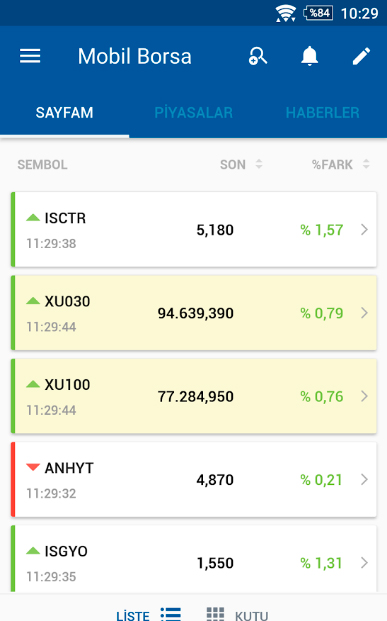Image resolution: width=387 pixels, height=621 pixels.
Task: Open ISCTR details via chevron arrow
Action: point(364,230)
